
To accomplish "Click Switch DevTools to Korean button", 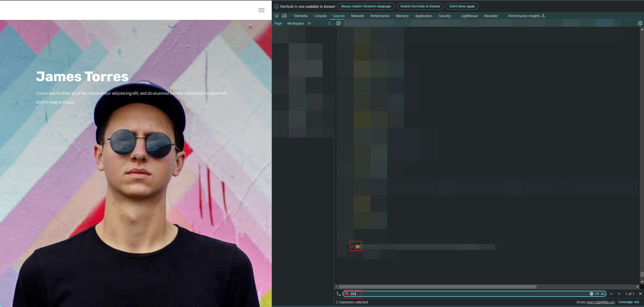I will (x=420, y=6).
